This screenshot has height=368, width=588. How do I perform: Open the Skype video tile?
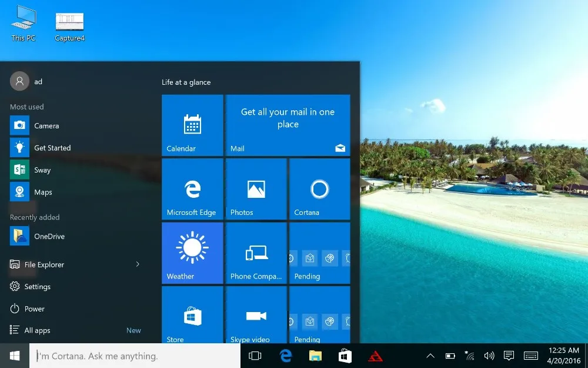[x=256, y=314]
